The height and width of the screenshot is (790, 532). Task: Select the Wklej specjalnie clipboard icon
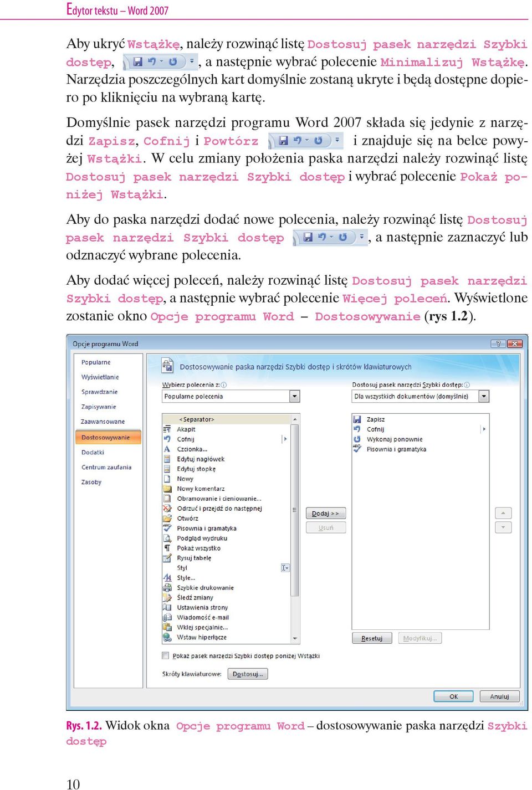167,628
